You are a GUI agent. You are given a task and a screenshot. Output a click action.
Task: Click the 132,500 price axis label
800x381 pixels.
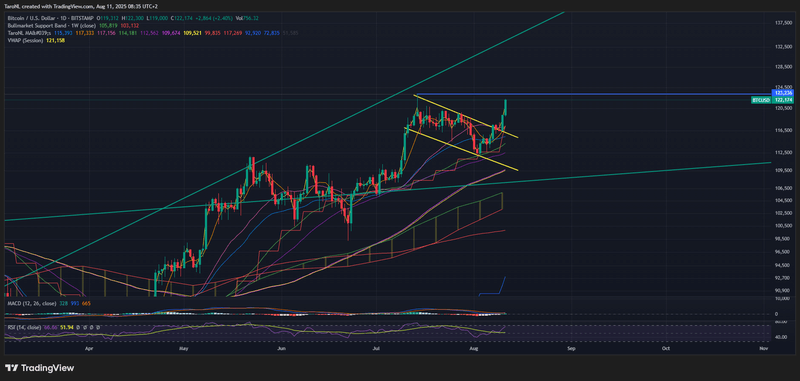pos(783,46)
